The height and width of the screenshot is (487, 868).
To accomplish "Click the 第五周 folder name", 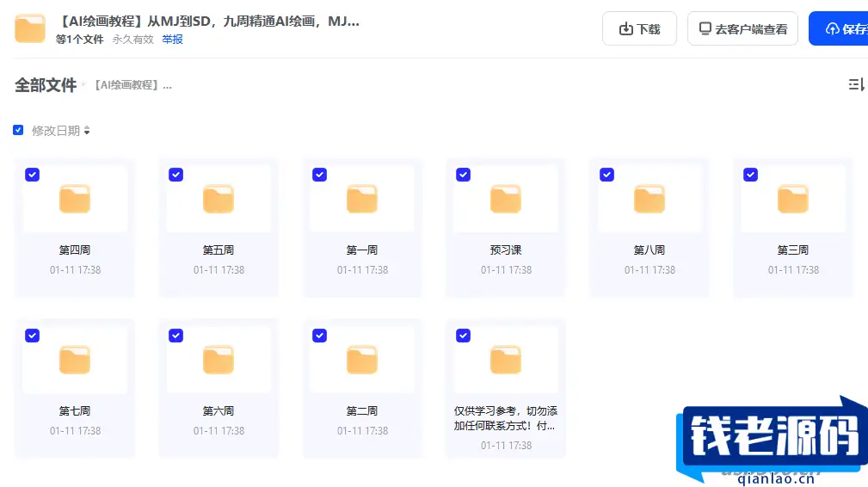I will [x=219, y=250].
